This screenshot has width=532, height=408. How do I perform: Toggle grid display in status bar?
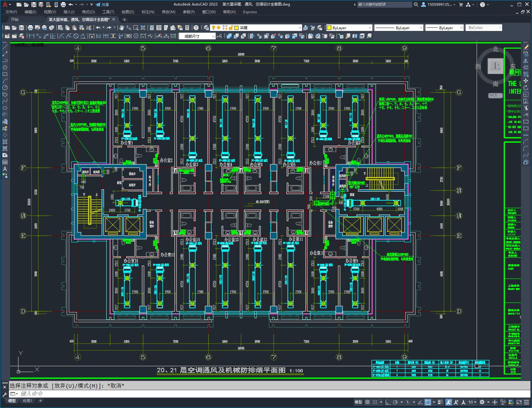367,402
